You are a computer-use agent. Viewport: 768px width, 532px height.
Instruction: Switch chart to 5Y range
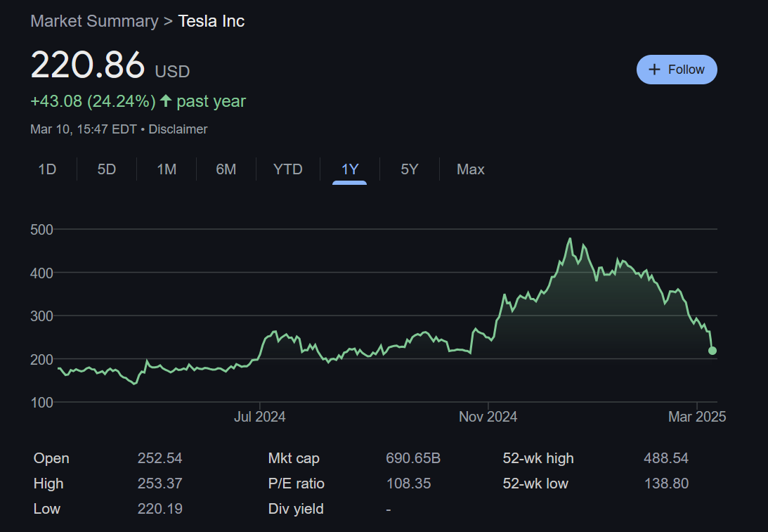410,169
